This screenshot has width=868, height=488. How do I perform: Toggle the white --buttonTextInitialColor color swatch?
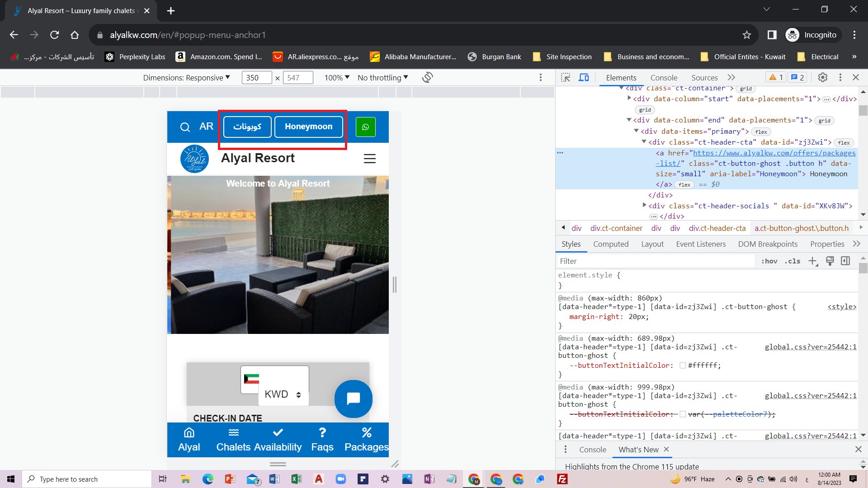683,366
